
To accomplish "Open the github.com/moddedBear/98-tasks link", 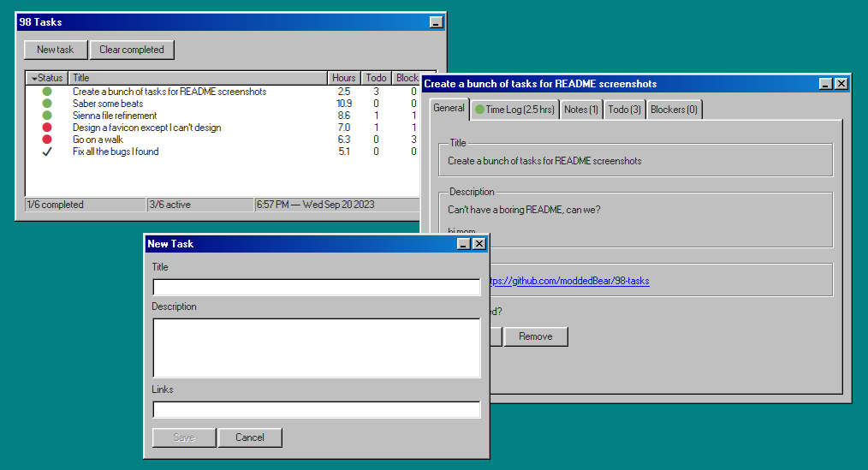I will pos(568,281).
